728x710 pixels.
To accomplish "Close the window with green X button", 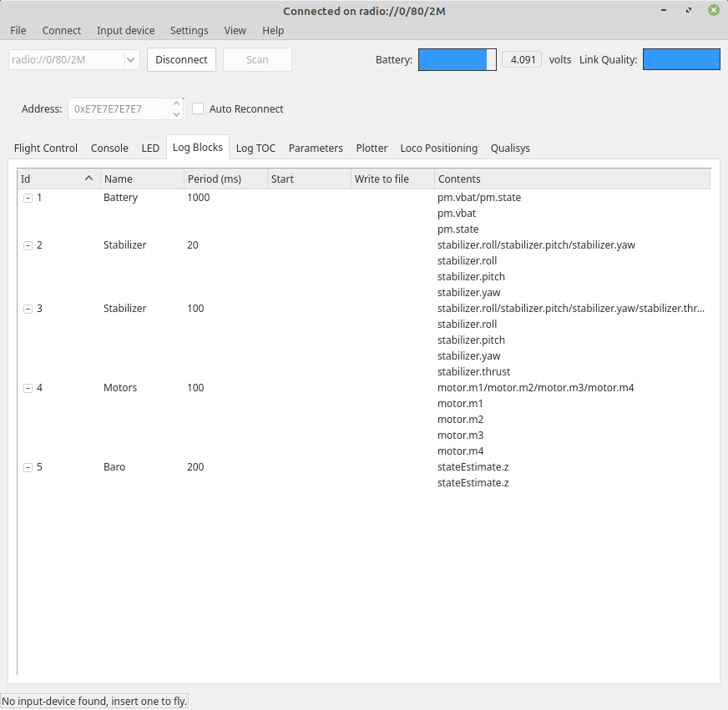I will point(714,10).
